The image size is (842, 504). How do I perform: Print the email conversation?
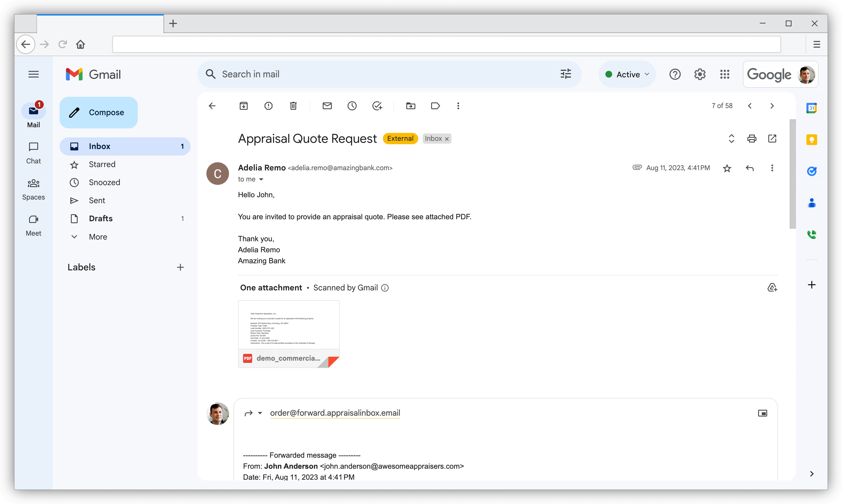(x=752, y=139)
